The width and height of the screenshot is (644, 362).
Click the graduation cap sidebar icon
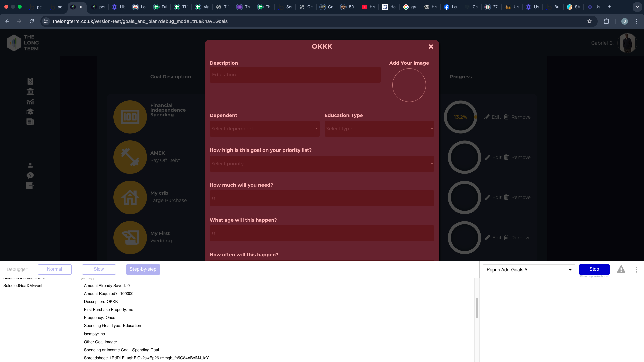click(x=30, y=112)
